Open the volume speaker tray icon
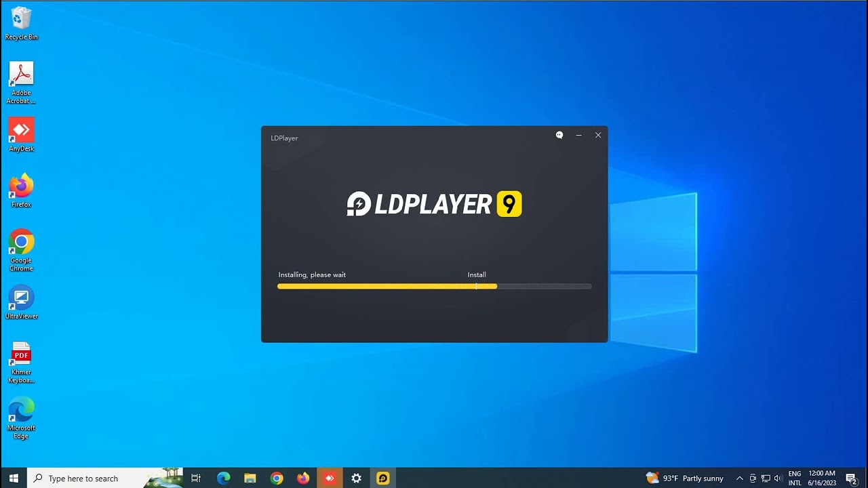 tap(778, 478)
